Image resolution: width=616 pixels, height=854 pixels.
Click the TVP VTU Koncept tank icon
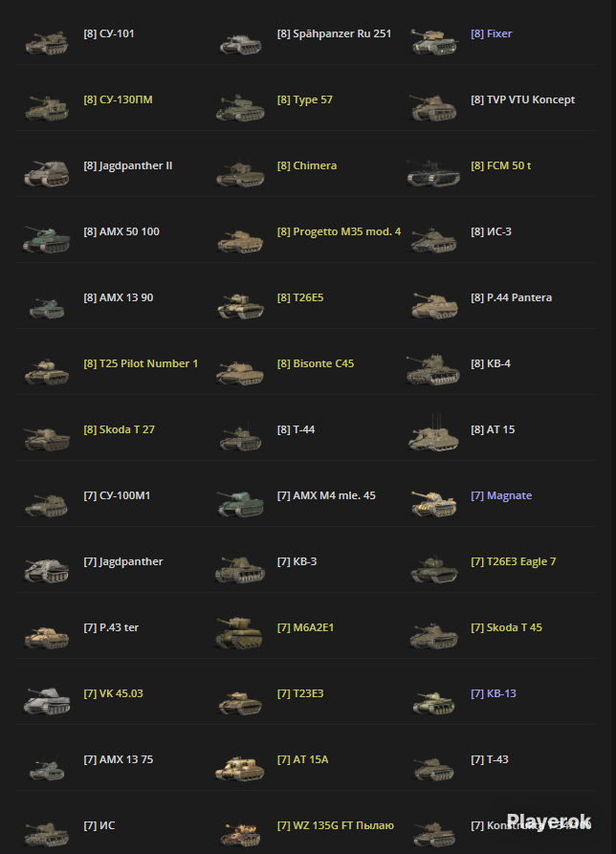pos(433,108)
